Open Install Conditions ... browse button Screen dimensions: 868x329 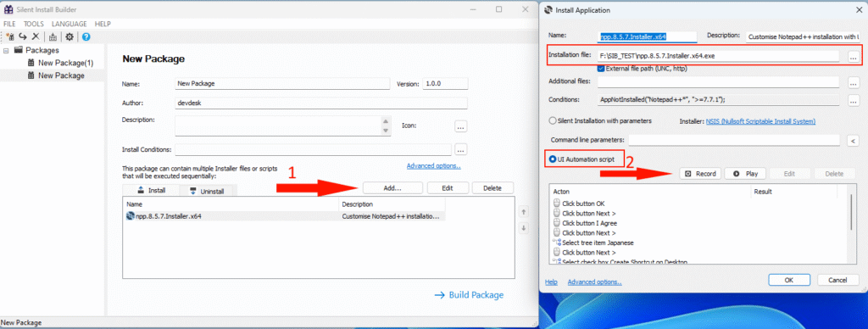(460, 149)
